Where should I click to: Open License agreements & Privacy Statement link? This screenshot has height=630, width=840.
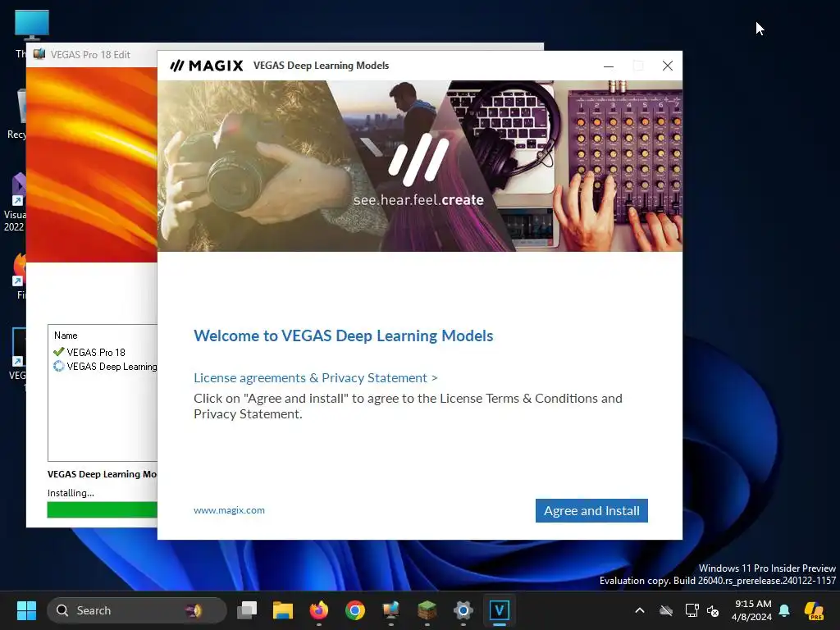316,377
